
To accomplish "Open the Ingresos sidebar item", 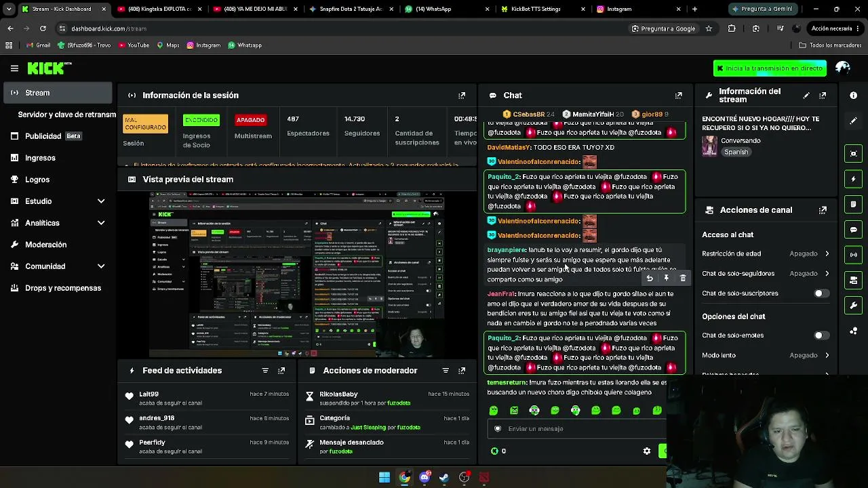I will tap(58, 158).
